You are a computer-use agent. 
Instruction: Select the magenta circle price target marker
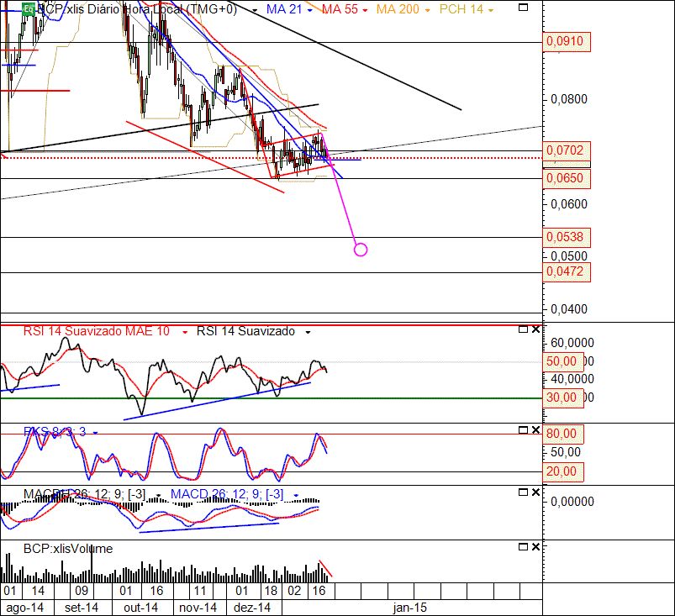361,250
